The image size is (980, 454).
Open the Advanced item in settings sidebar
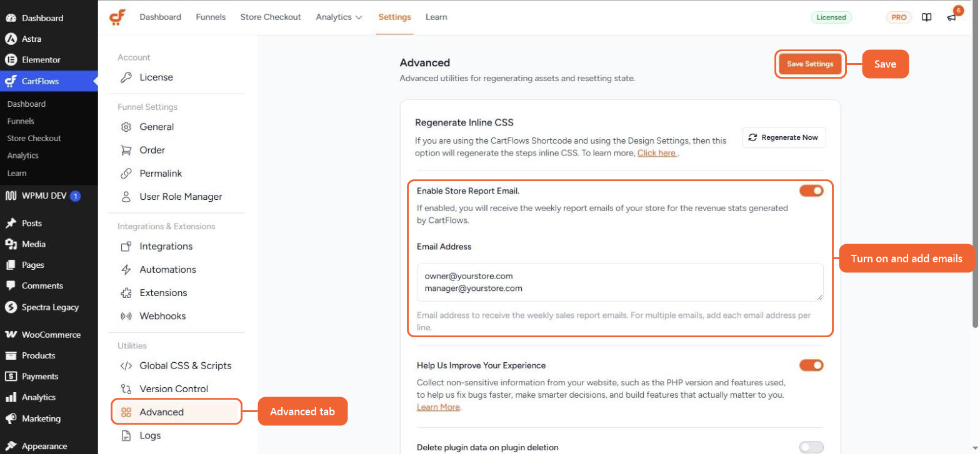point(176,412)
